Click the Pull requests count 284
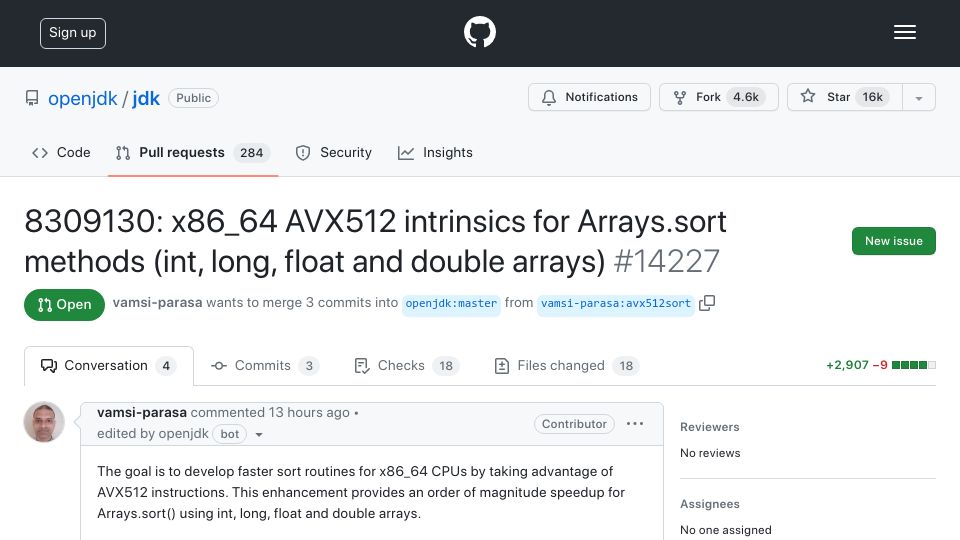The height and width of the screenshot is (540, 960). tap(252, 153)
